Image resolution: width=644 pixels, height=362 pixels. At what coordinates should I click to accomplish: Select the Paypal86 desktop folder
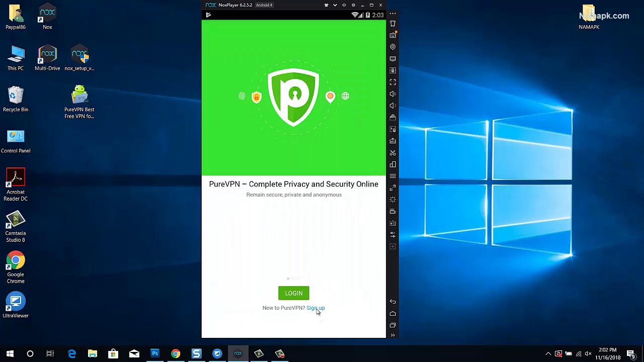(x=16, y=17)
